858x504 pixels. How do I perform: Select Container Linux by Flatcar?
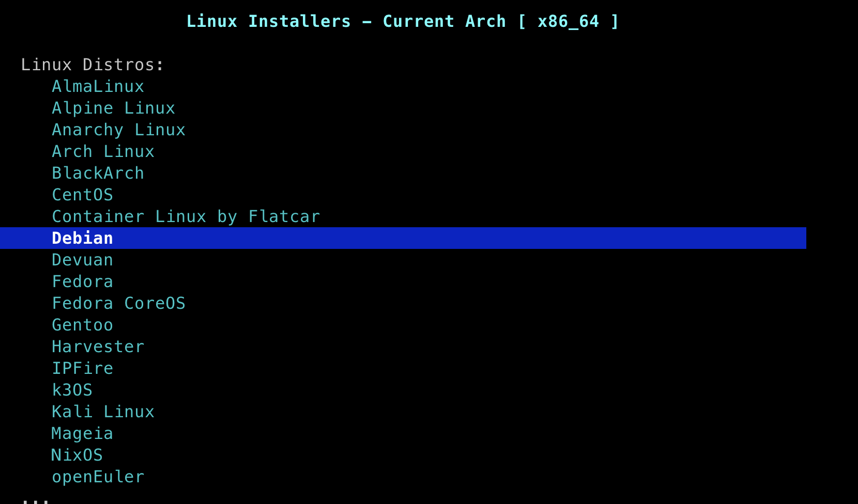click(x=186, y=216)
